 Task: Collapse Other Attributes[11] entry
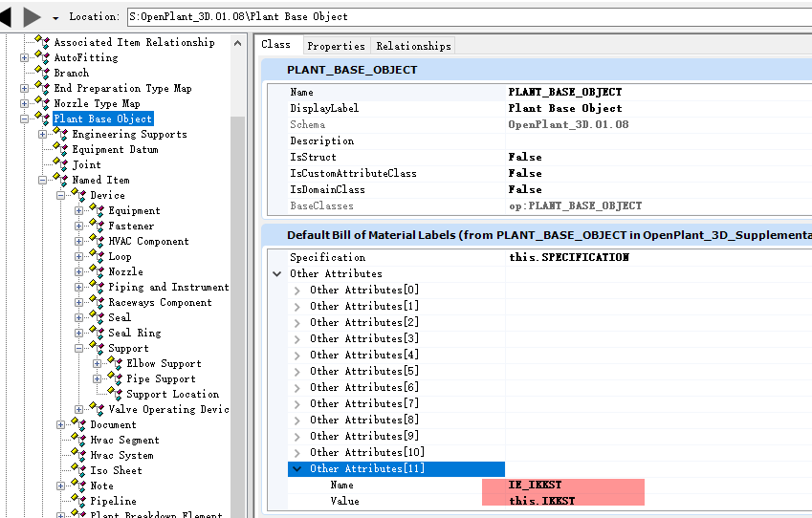(297, 469)
